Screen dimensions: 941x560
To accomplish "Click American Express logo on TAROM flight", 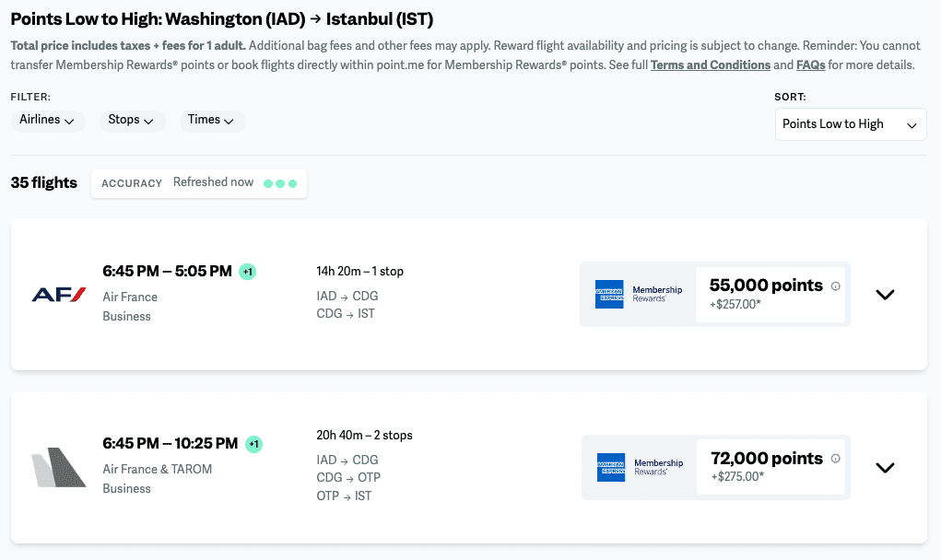I will click(611, 467).
